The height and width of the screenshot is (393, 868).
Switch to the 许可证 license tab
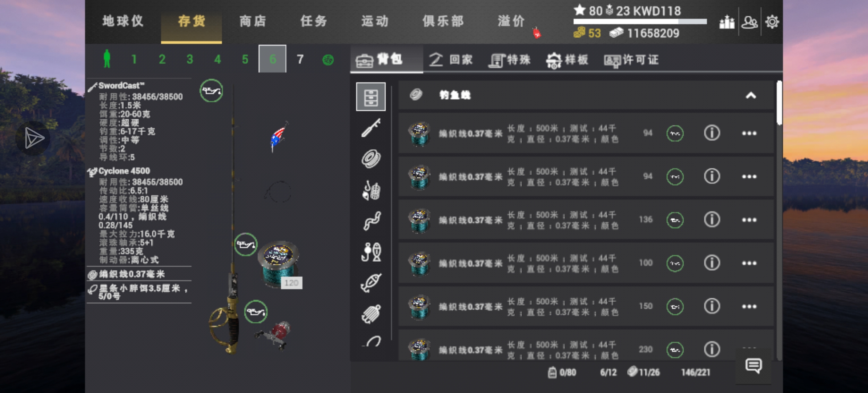[631, 60]
